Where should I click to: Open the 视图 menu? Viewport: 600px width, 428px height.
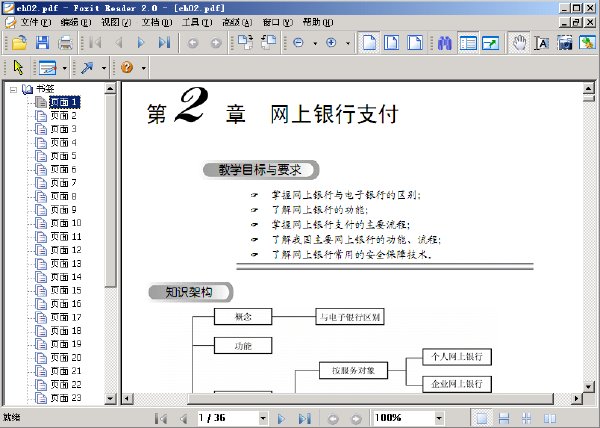pos(116,22)
